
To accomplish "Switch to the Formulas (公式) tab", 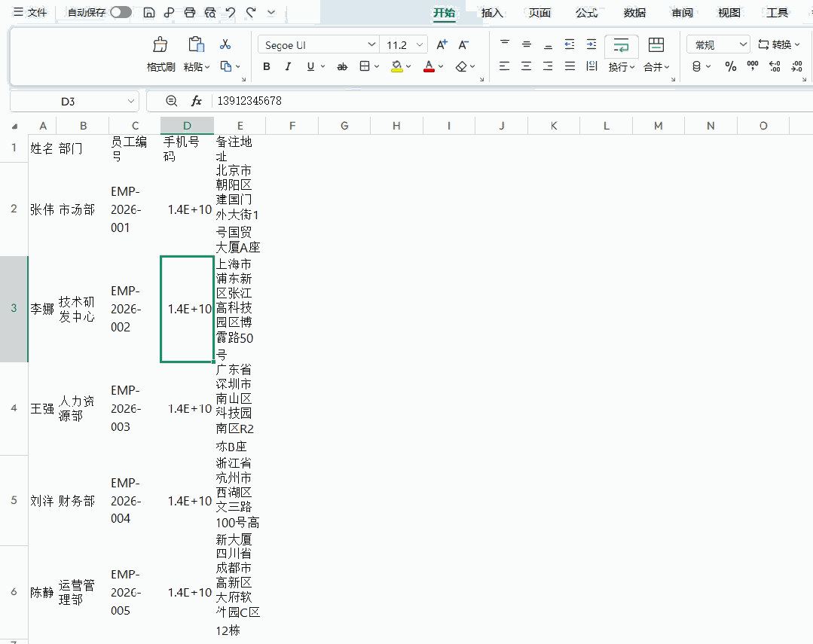I will (587, 13).
